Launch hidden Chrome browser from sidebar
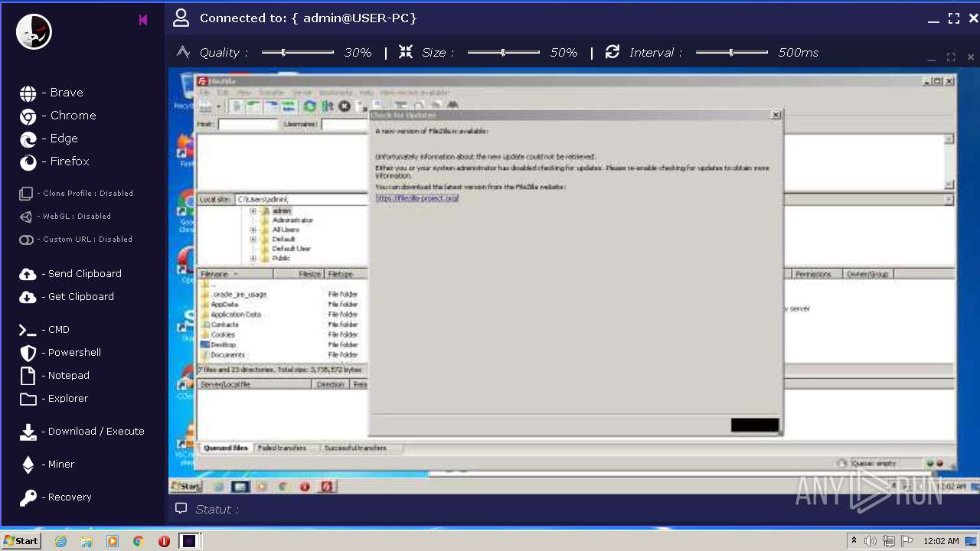Image resolution: width=980 pixels, height=551 pixels. [x=58, y=116]
